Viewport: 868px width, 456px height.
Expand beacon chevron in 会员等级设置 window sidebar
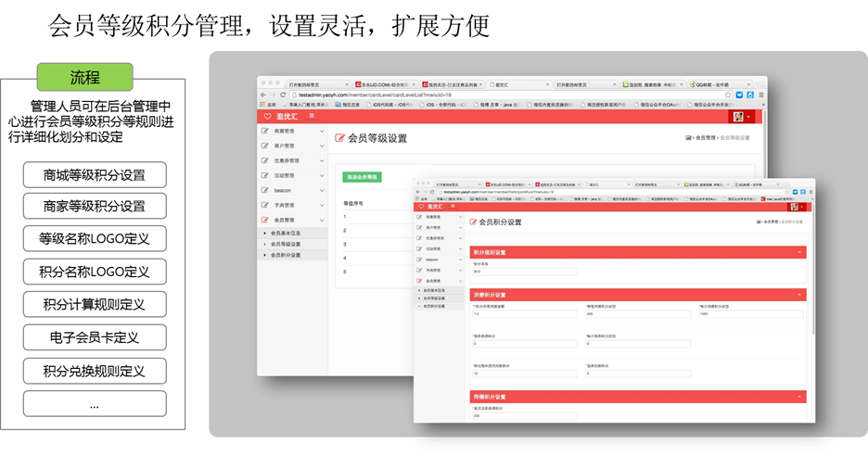click(x=322, y=190)
